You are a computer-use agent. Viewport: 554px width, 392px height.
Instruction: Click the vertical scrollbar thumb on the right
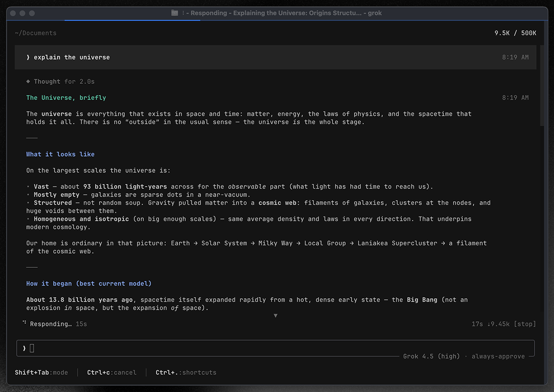pyautogui.click(x=542, y=85)
